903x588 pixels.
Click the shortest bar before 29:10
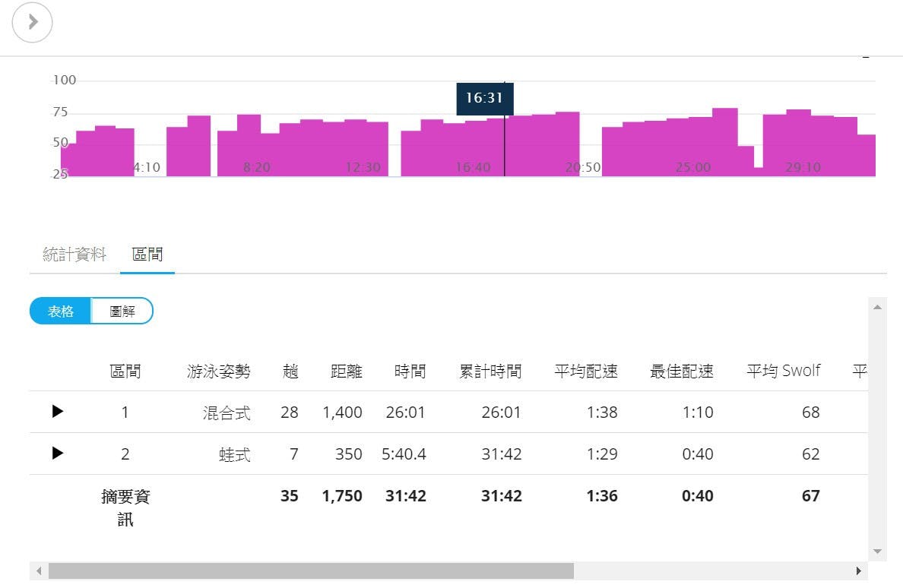tap(758, 172)
